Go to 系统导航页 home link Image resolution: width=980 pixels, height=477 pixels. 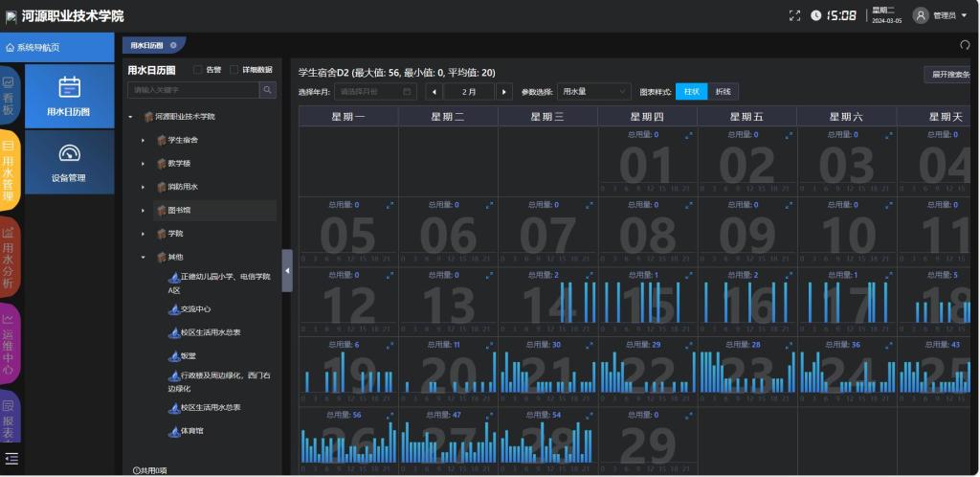click(x=33, y=47)
